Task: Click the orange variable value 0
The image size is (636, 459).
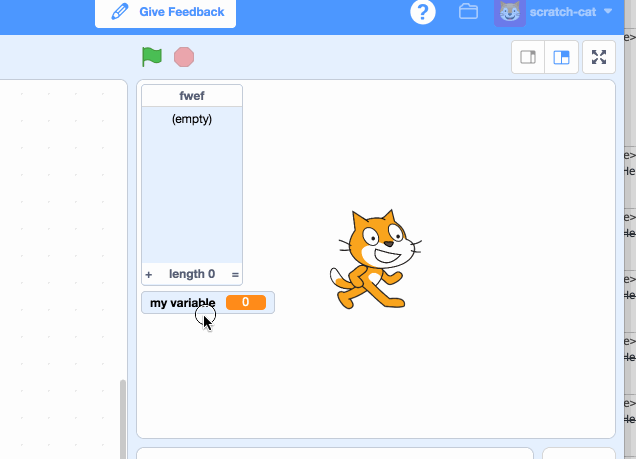Action: (x=246, y=302)
